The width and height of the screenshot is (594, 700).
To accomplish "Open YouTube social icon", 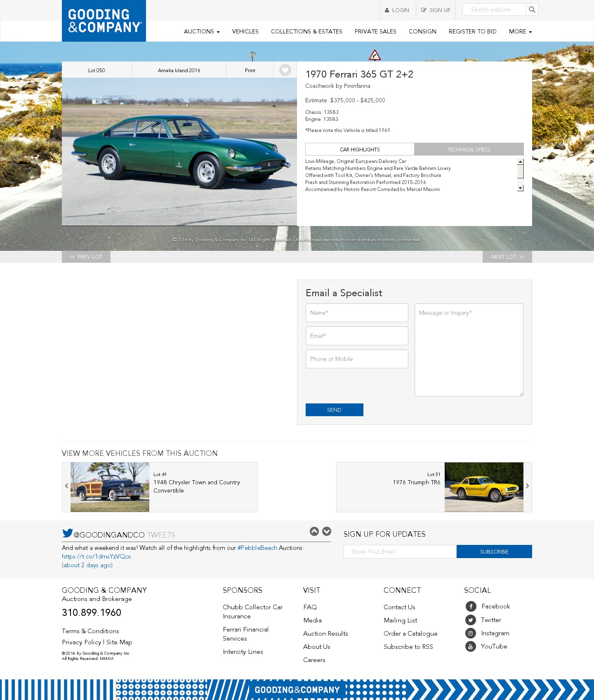I will [x=471, y=646].
